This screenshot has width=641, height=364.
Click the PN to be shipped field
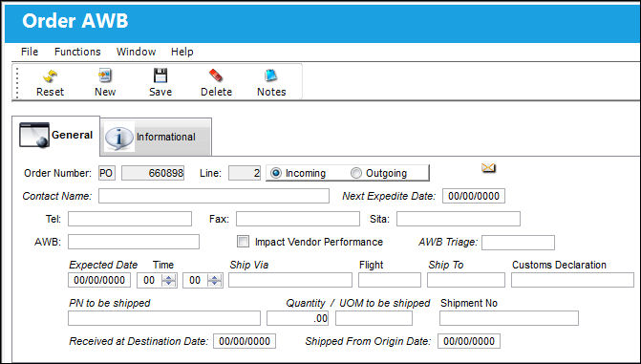pos(164,318)
